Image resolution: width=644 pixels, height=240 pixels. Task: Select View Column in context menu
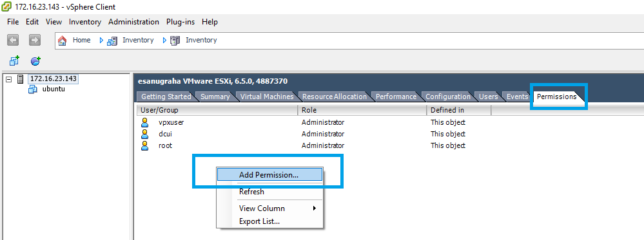pyautogui.click(x=269, y=208)
